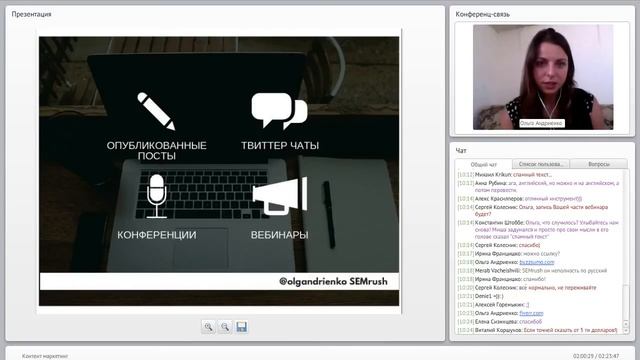Click the Конференц-связь panel title

click(482, 14)
